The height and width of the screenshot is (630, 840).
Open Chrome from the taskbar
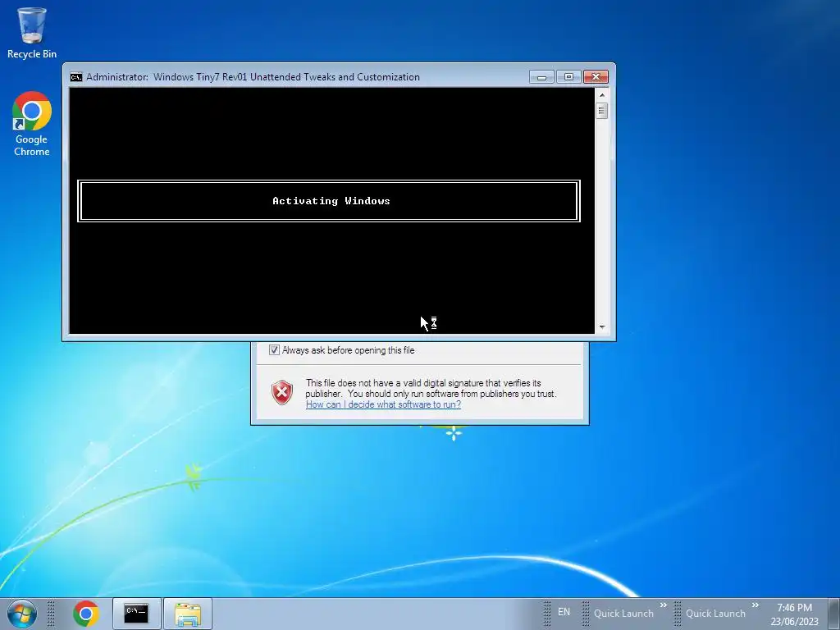click(86, 614)
